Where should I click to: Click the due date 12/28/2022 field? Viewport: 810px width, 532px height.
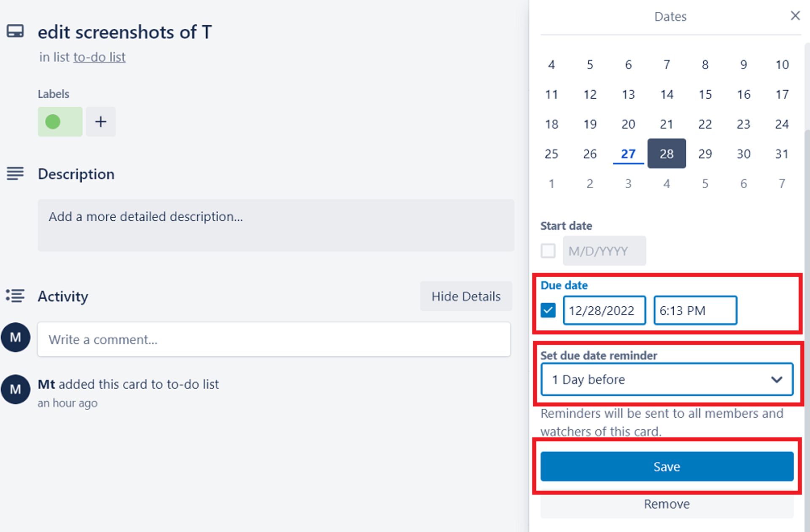[x=604, y=311]
